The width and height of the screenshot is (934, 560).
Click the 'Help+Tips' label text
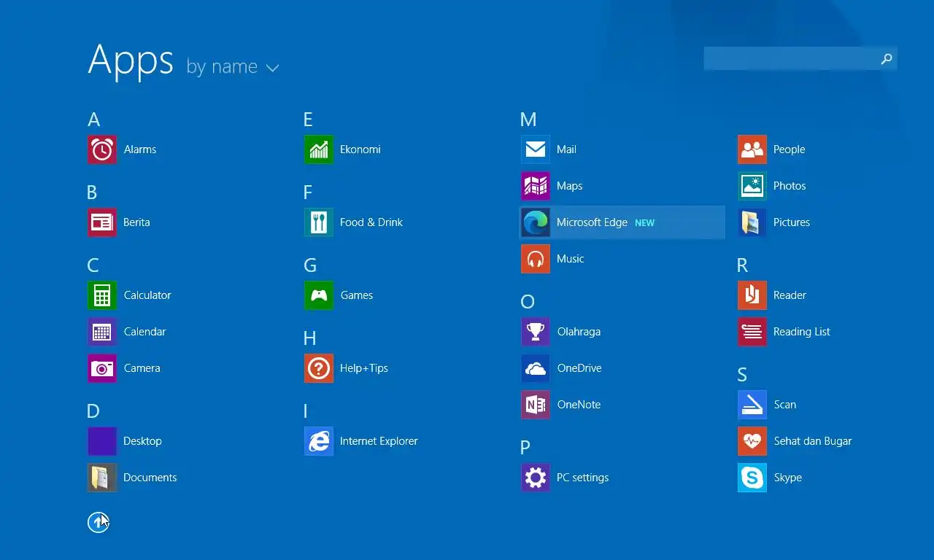coord(364,368)
